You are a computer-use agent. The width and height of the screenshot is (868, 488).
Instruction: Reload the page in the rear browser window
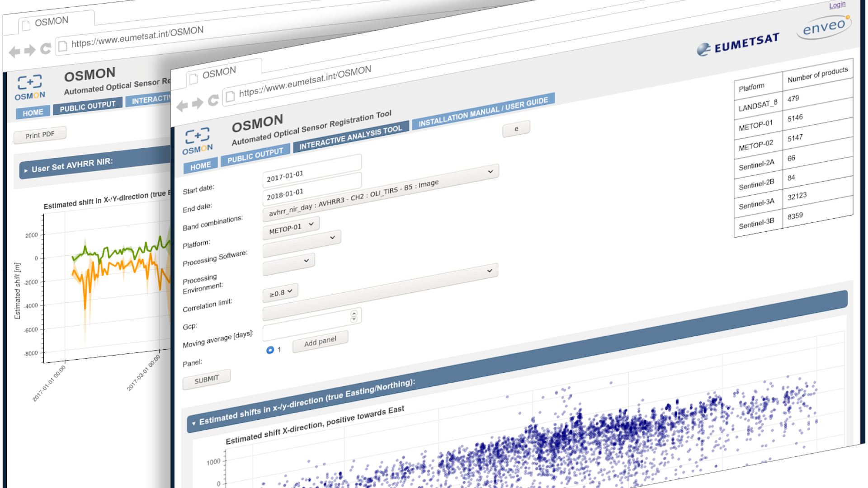coord(46,48)
